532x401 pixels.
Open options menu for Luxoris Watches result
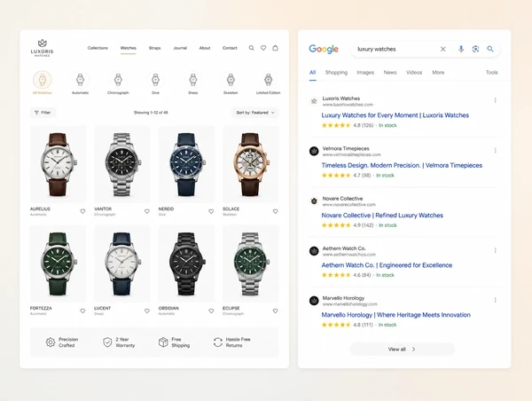(x=495, y=100)
